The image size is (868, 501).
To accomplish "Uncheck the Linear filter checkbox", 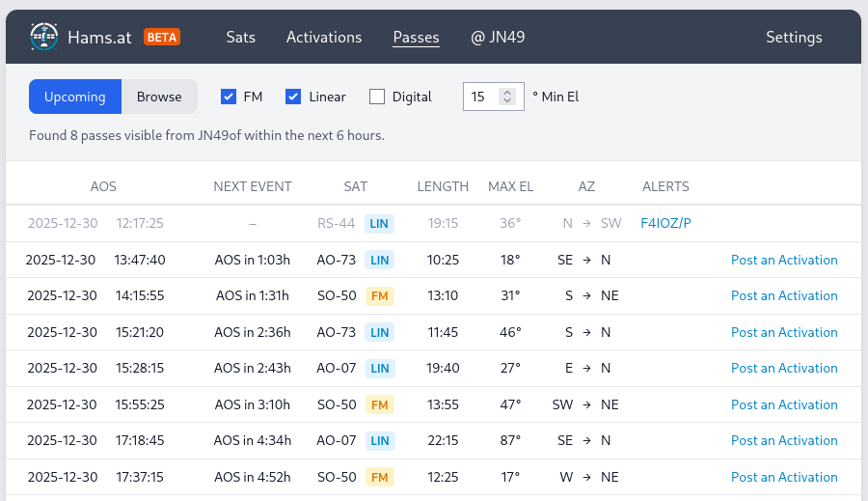I will (294, 97).
